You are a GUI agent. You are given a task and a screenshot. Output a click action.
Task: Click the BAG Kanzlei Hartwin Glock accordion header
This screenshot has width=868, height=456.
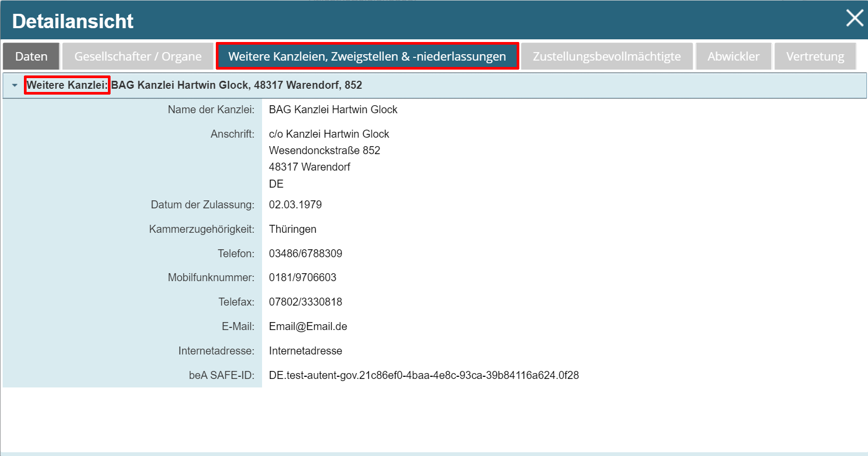236,85
